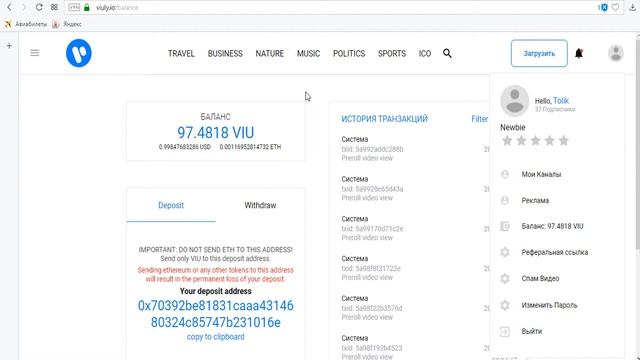Switch to the Deposit tab
This screenshot has height=360, width=640.
click(x=171, y=205)
